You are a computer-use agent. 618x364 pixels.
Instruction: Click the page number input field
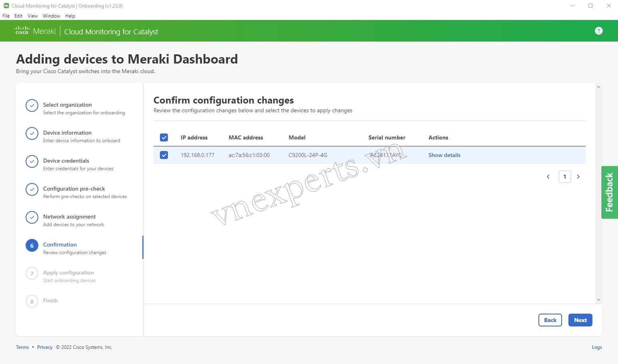[564, 176]
